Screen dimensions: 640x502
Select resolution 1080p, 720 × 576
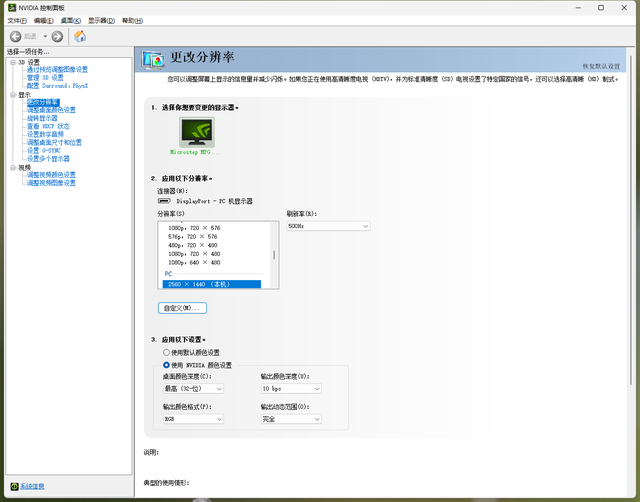pos(194,228)
